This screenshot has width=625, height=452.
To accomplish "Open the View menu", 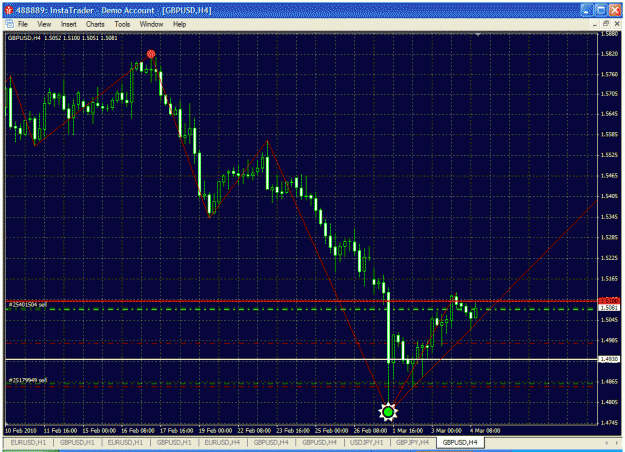I will [44, 24].
